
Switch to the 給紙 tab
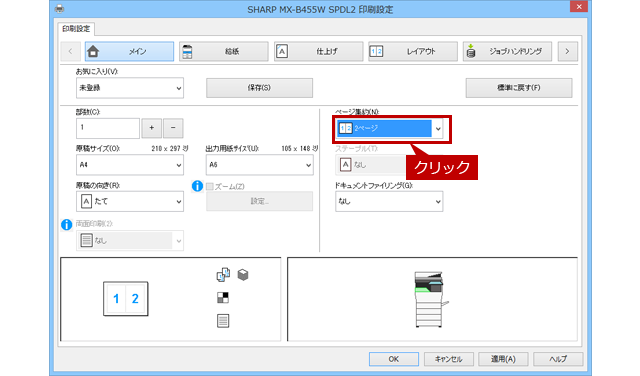(x=224, y=51)
